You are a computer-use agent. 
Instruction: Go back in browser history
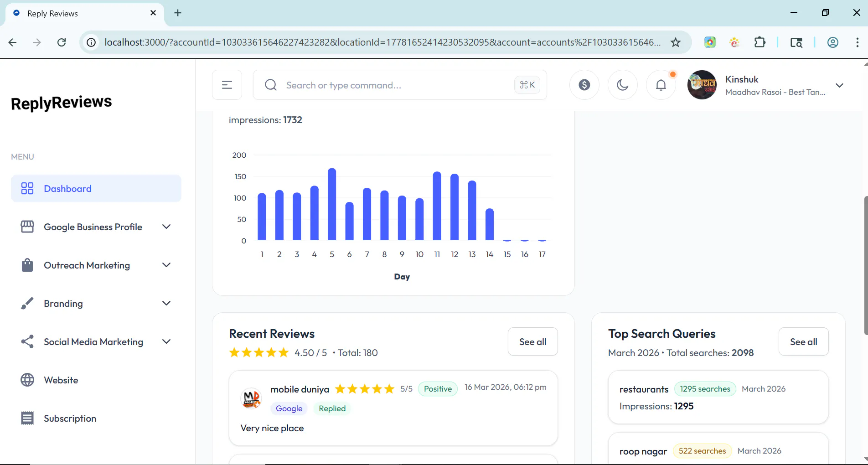click(13, 42)
